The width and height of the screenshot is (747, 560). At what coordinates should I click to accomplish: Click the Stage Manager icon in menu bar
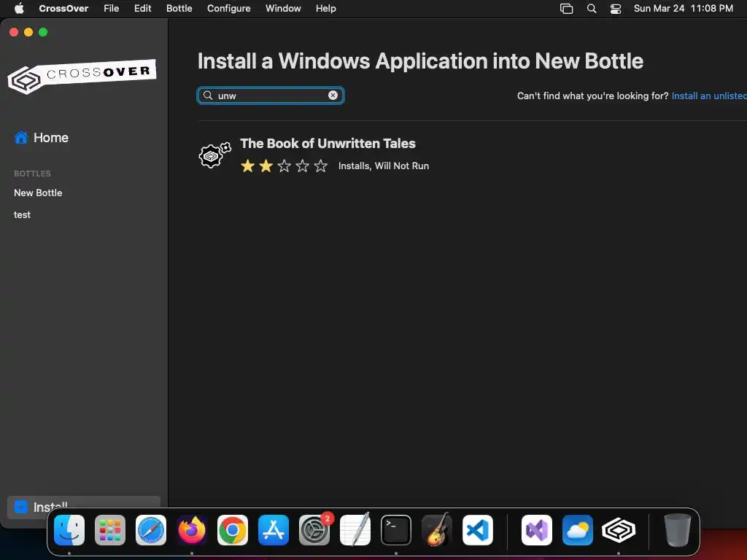566,9
